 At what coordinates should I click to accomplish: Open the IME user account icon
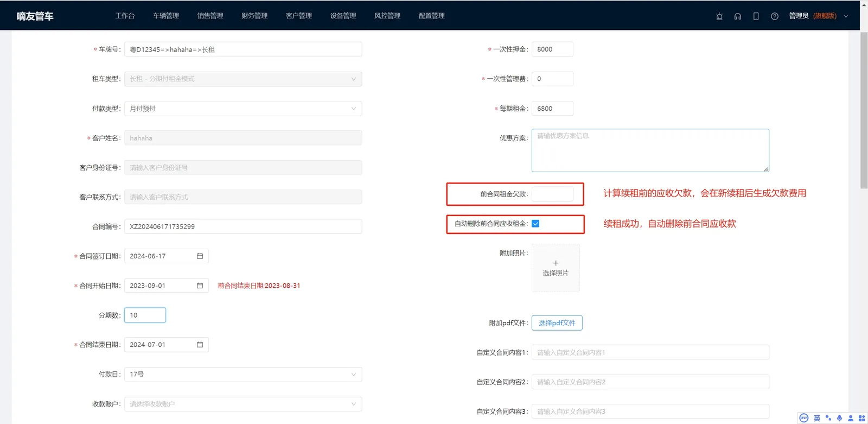point(851,418)
